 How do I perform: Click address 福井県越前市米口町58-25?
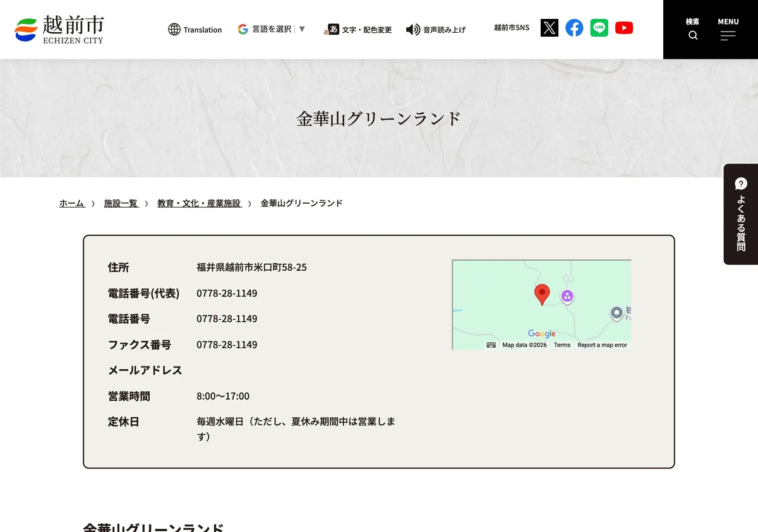click(251, 268)
